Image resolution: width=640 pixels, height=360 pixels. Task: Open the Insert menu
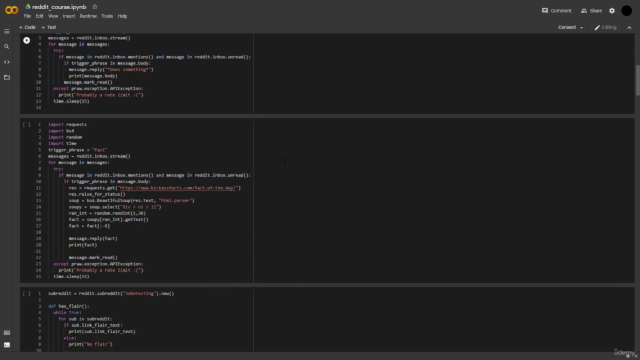[69, 16]
